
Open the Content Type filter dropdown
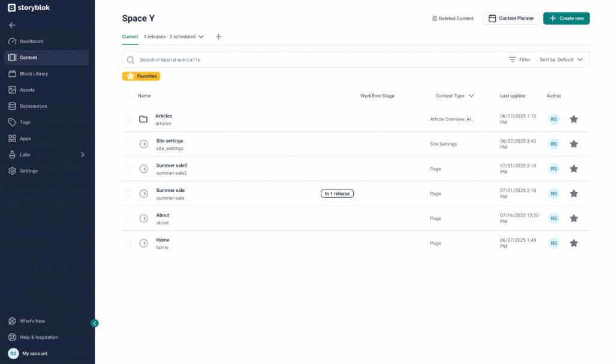click(454, 95)
